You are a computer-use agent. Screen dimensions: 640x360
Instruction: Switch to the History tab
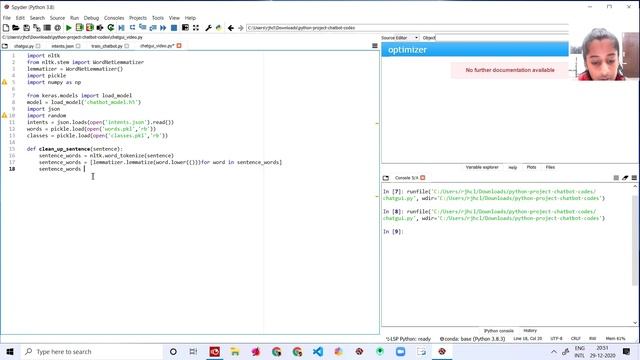[x=530, y=331]
